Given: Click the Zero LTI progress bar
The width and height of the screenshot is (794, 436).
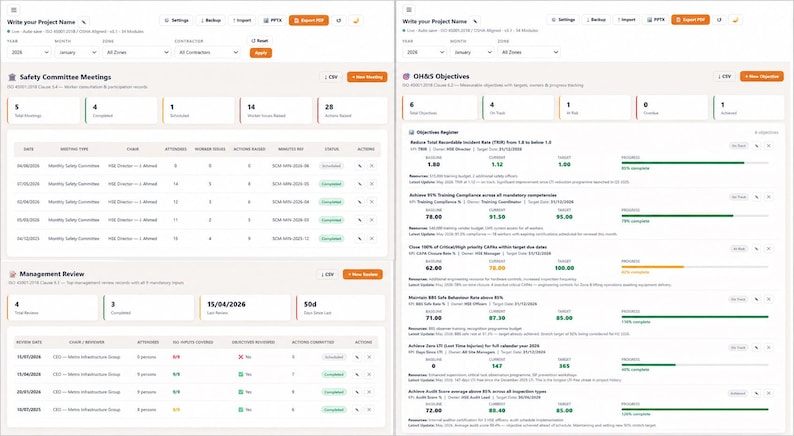Looking at the screenshot, I should (695, 365).
